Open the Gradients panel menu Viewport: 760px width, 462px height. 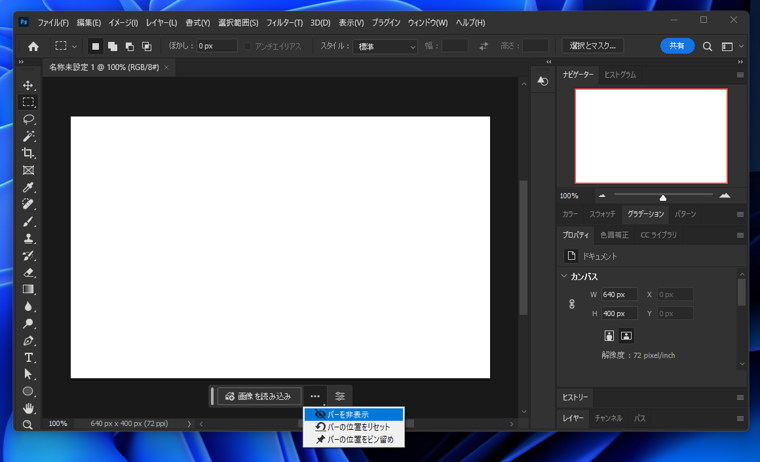click(x=740, y=214)
